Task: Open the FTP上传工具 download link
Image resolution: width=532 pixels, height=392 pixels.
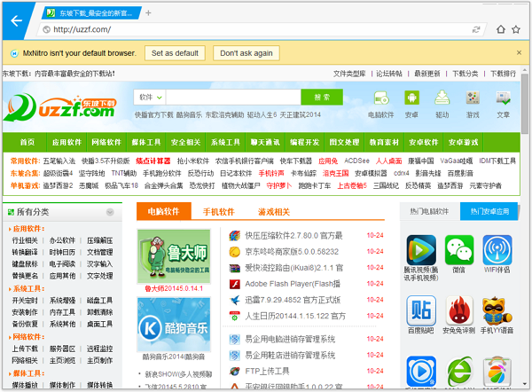Action: click(268, 371)
